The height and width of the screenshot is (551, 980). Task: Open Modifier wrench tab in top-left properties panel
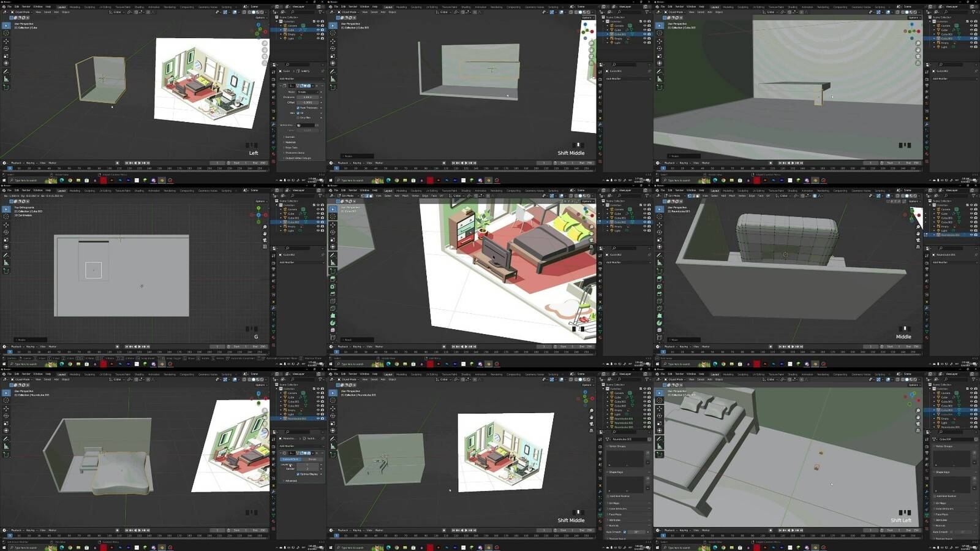274,124
